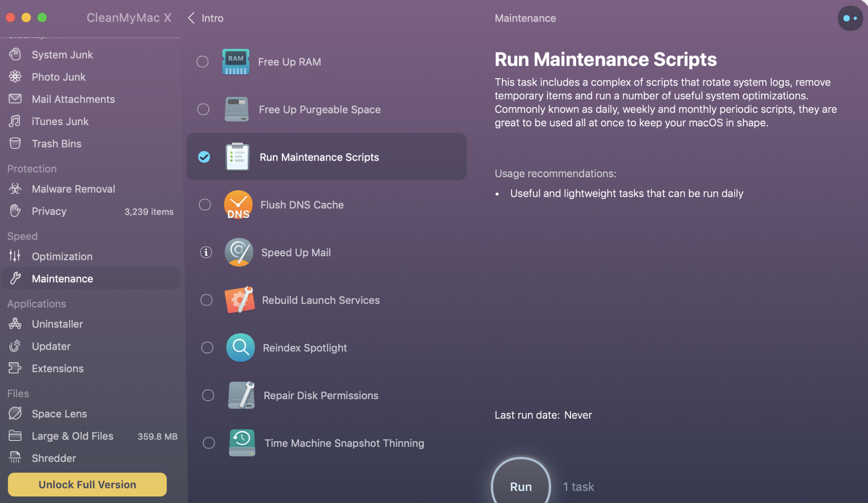
Task: Click the Free Up RAM chip icon
Action: click(236, 62)
